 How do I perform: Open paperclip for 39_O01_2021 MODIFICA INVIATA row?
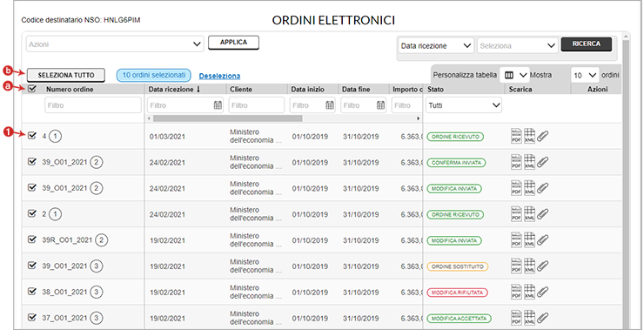pos(543,188)
